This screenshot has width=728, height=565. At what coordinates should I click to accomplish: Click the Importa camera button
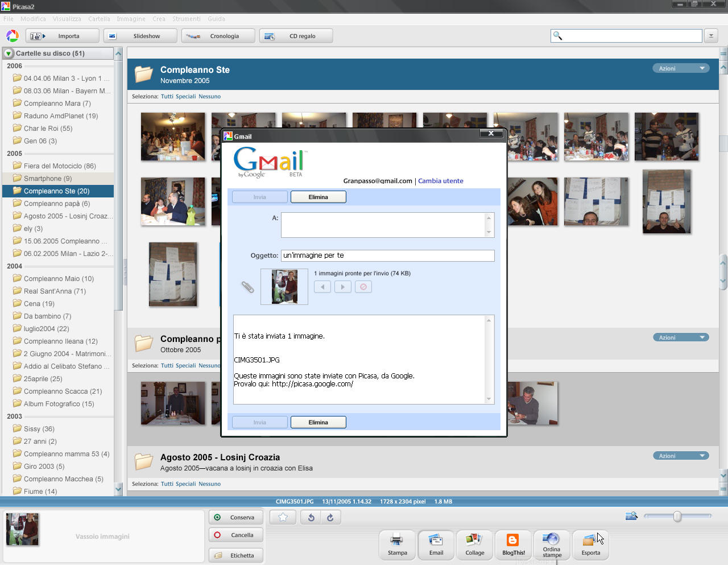(62, 36)
